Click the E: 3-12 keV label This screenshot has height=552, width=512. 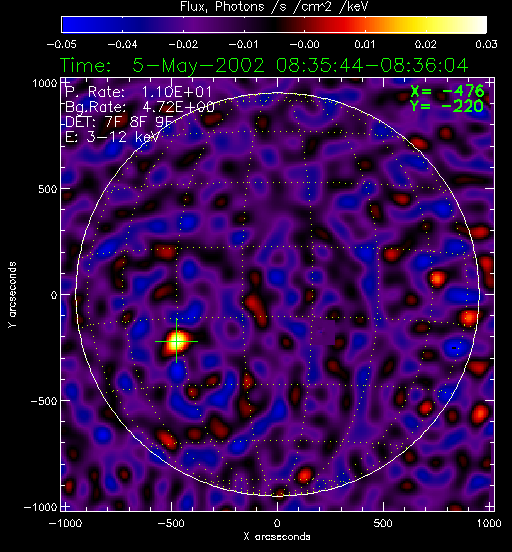pos(112,137)
